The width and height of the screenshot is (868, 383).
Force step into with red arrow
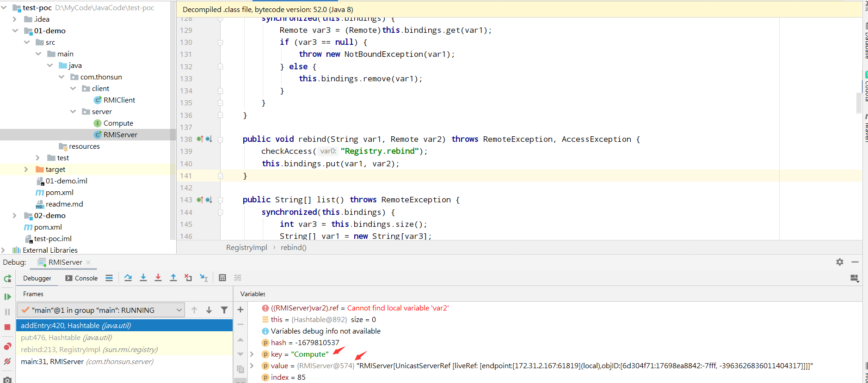click(x=158, y=278)
